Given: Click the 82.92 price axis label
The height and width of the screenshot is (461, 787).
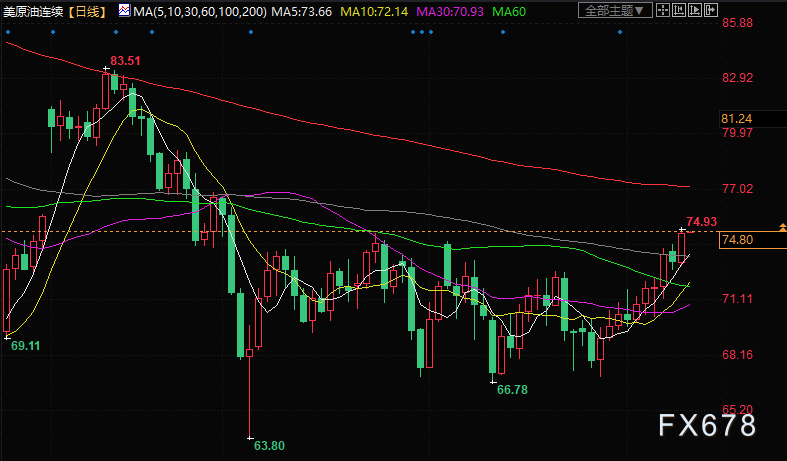Looking at the screenshot, I should coord(737,78).
